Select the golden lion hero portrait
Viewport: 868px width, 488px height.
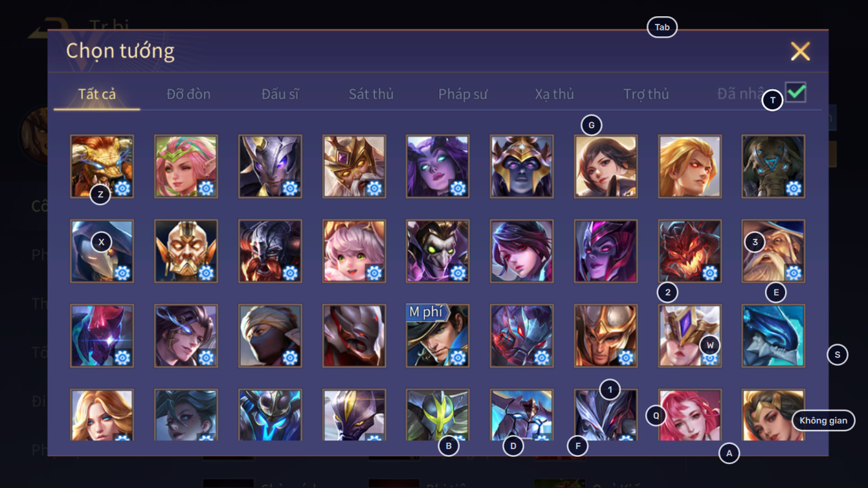click(102, 166)
